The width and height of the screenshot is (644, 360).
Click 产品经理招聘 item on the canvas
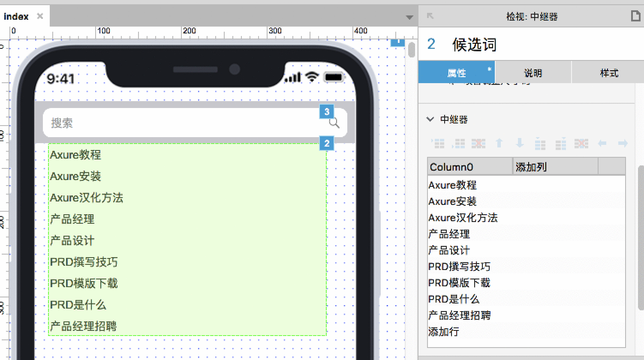coord(83,326)
